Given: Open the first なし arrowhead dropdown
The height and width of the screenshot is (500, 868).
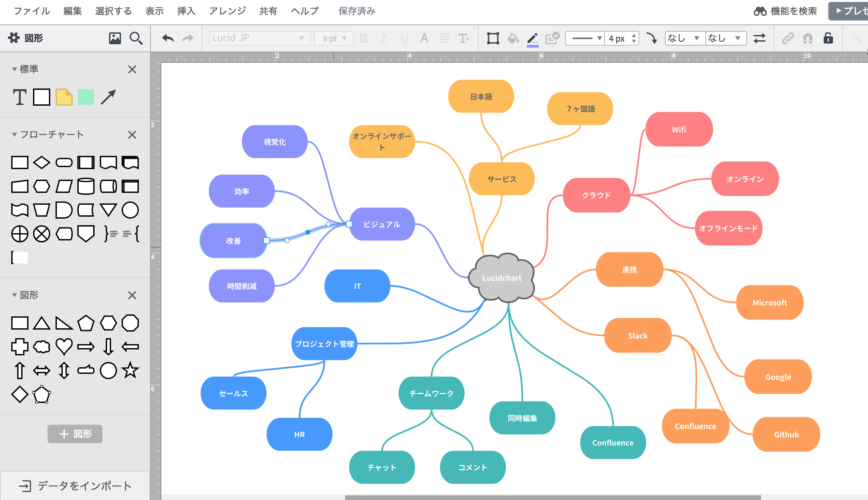Looking at the screenshot, I should (x=685, y=38).
